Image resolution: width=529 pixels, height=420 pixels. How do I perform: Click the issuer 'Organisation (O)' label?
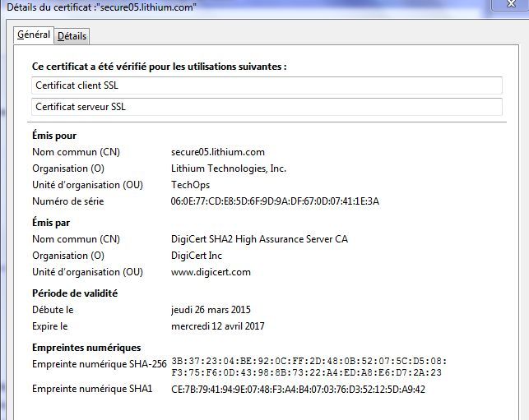coord(68,256)
